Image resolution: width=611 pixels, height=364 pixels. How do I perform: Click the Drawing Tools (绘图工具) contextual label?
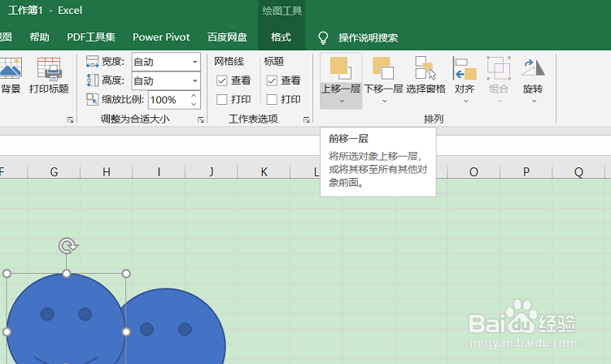(281, 11)
